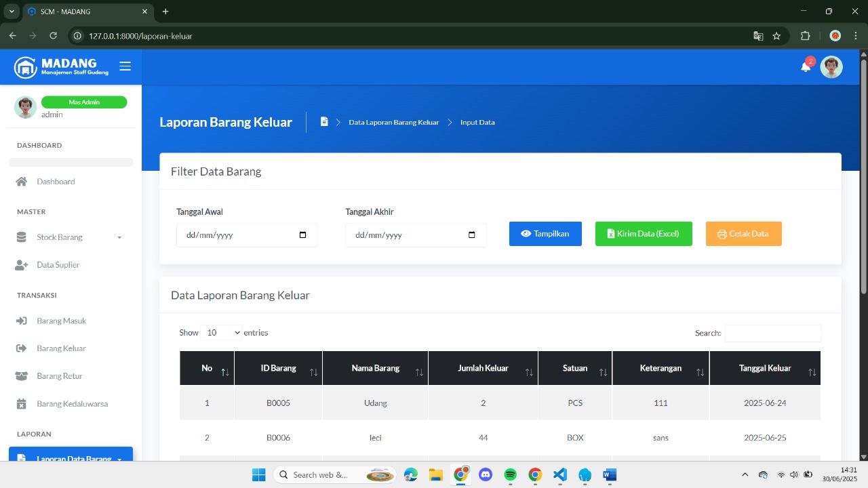The height and width of the screenshot is (488, 868).
Task: Click the breadcrumb document icon
Action: [x=324, y=122]
